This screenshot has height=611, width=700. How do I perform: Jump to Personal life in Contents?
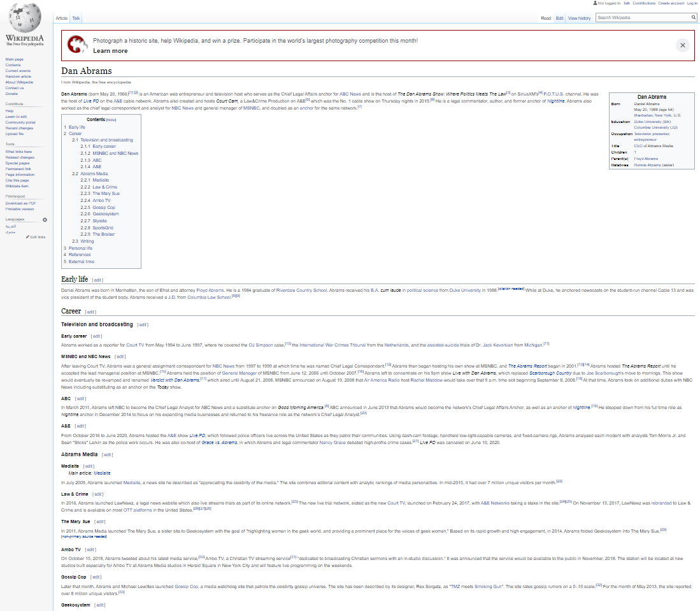click(x=80, y=248)
